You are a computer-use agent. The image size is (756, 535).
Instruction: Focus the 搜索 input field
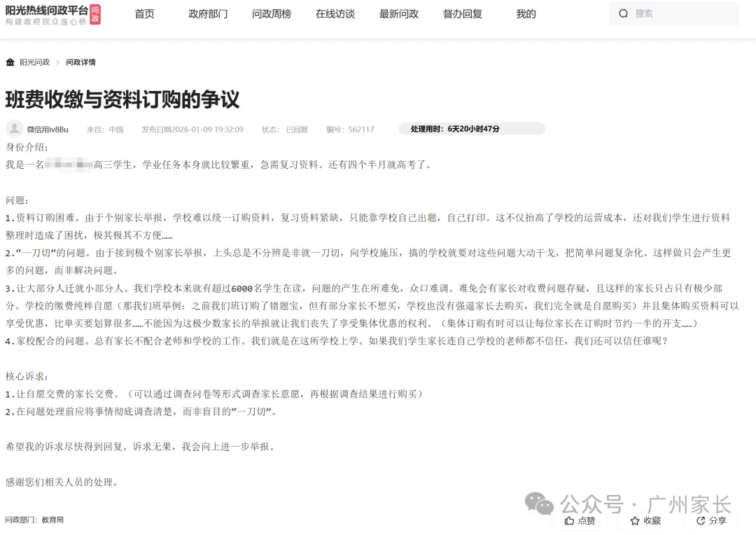(674, 13)
